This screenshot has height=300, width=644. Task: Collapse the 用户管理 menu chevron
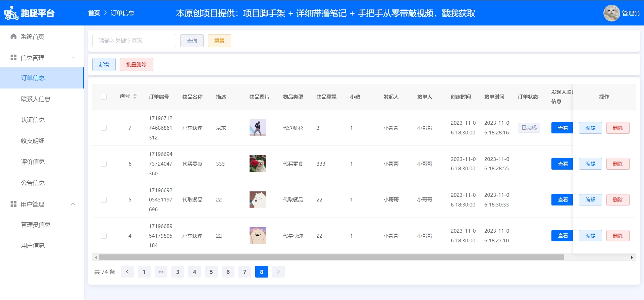click(73, 204)
